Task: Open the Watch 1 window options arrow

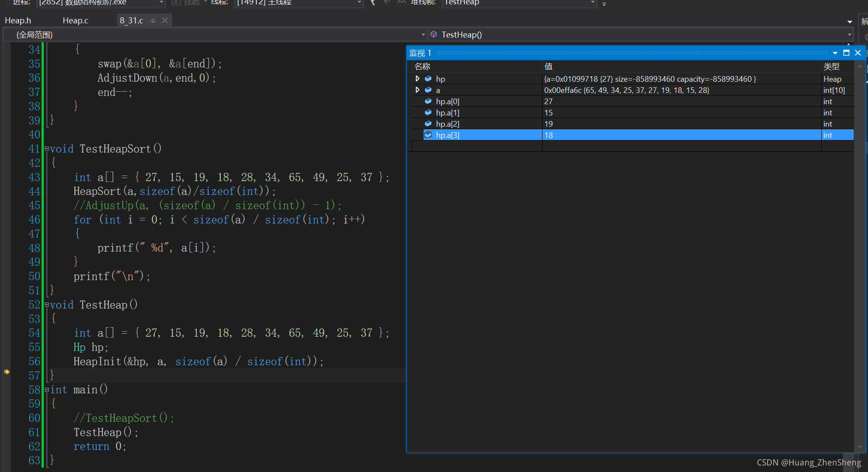Action: (x=835, y=53)
